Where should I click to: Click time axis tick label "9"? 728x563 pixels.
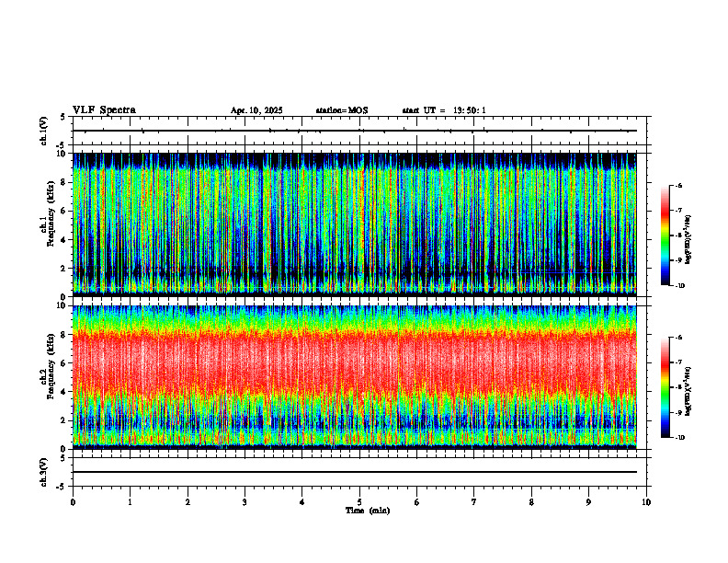coord(588,502)
